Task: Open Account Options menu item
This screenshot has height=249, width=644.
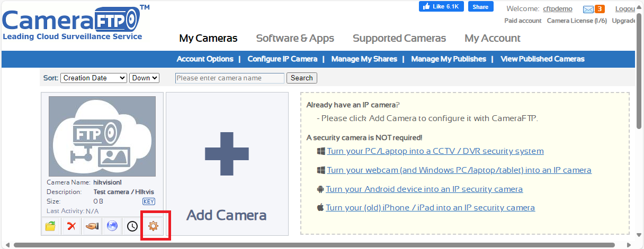Action: [x=205, y=59]
